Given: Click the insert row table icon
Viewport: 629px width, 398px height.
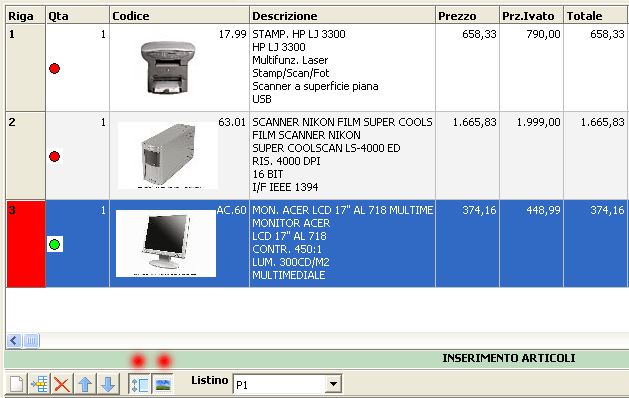Looking at the screenshot, I should click(39, 384).
